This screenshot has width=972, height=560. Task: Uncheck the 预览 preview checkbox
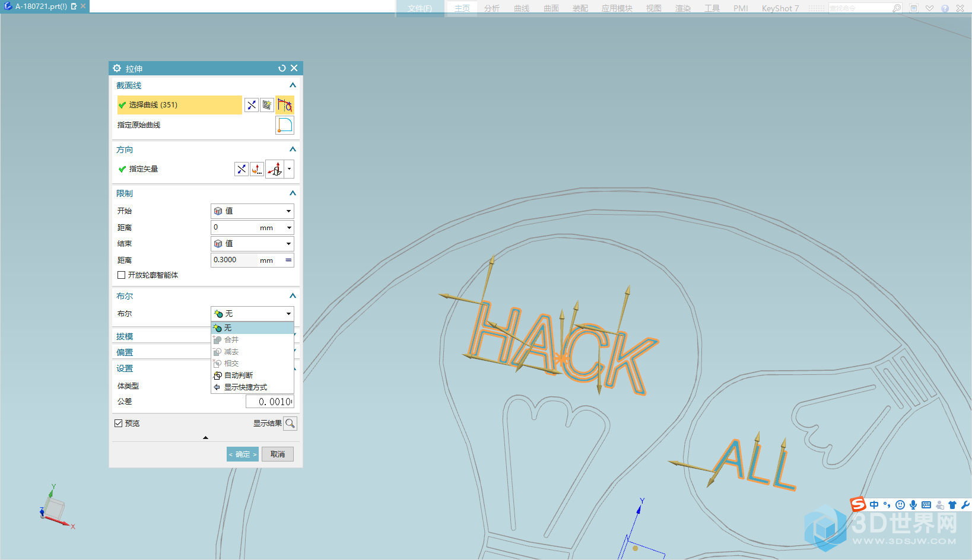click(x=118, y=424)
